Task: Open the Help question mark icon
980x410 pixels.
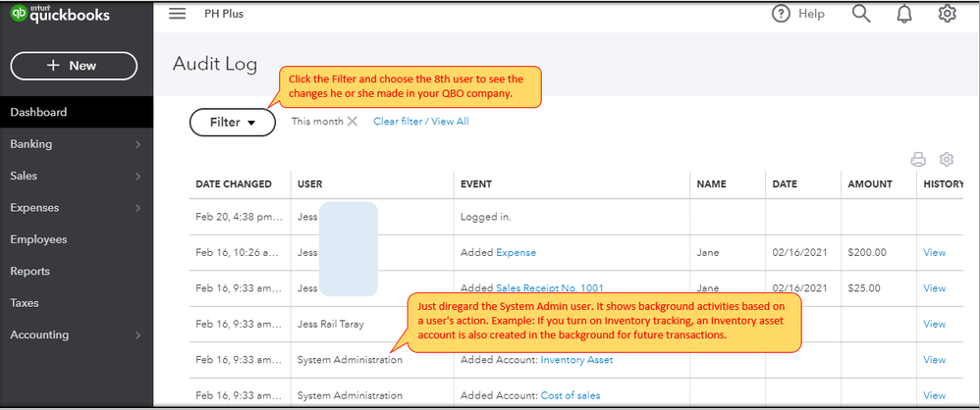Action: coord(782,14)
